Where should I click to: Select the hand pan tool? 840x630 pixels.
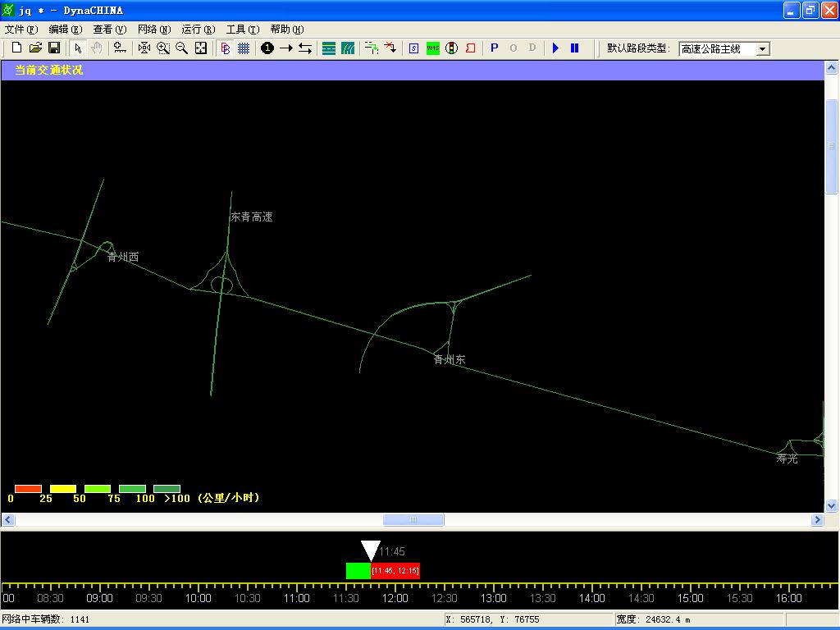[97, 48]
